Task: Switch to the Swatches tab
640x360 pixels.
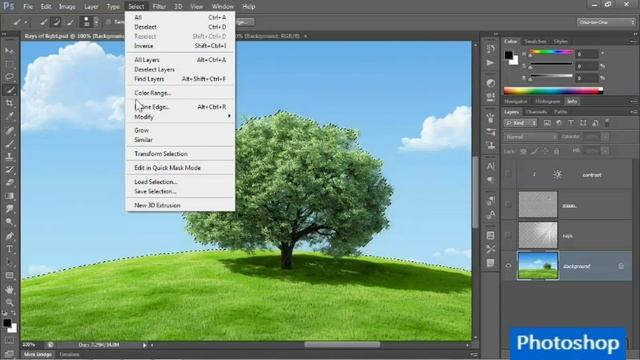Action: [535, 42]
